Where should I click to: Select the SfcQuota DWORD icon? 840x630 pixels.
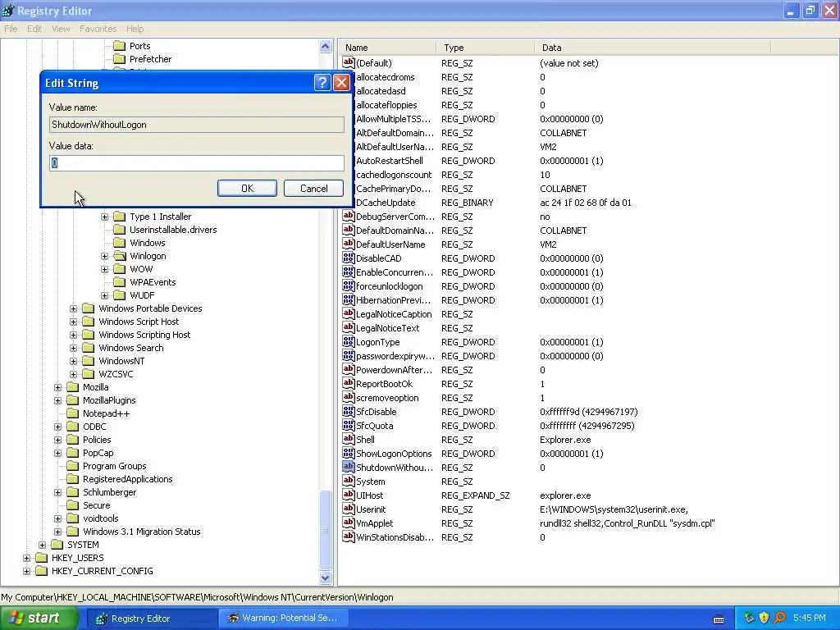tap(348, 425)
